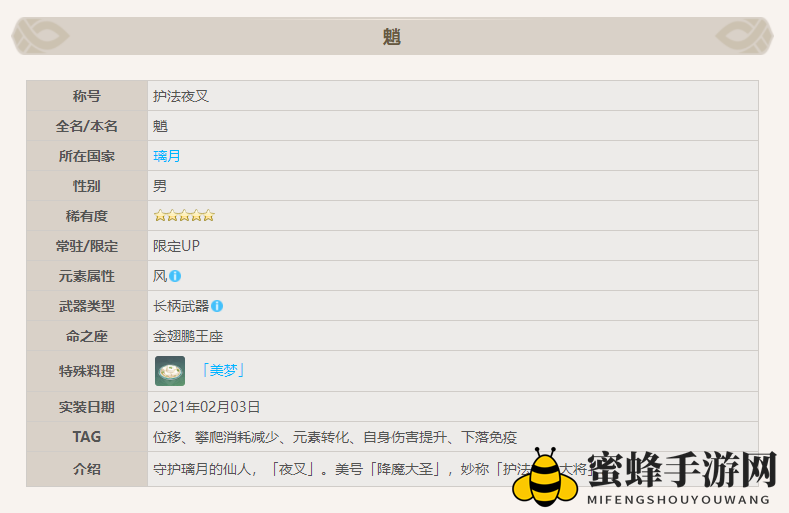Viewport: 789px width, 513px height.
Task: Select the TAG value starting with 位移
Action: point(335,437)
